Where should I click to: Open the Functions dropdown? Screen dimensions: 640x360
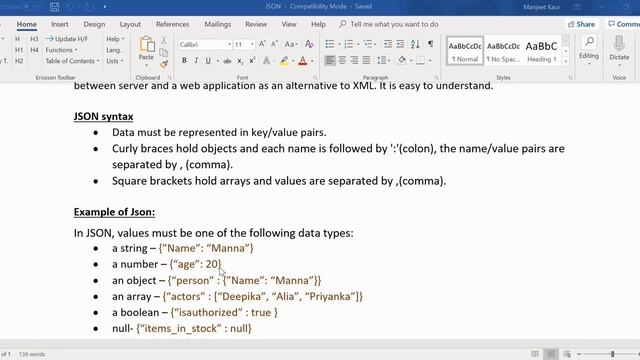click(x=61, y=50)
